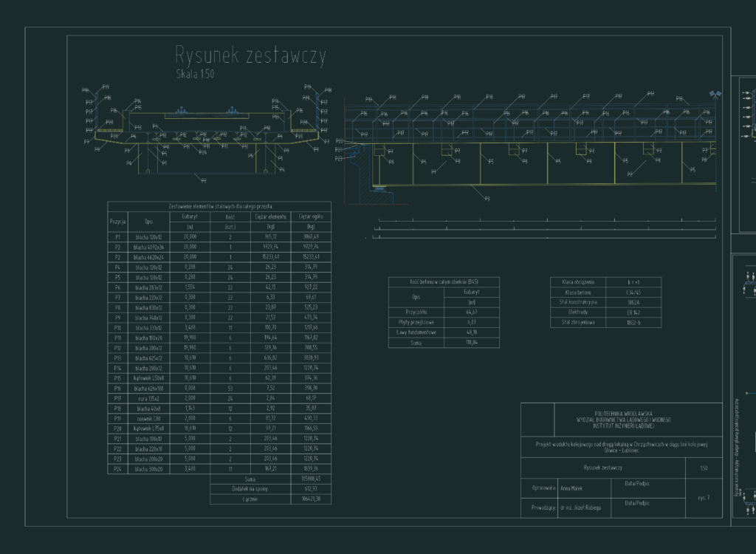Click the 'Stal konstrukcyjna' label
756x554 pixels.
(x=578, y=302)
